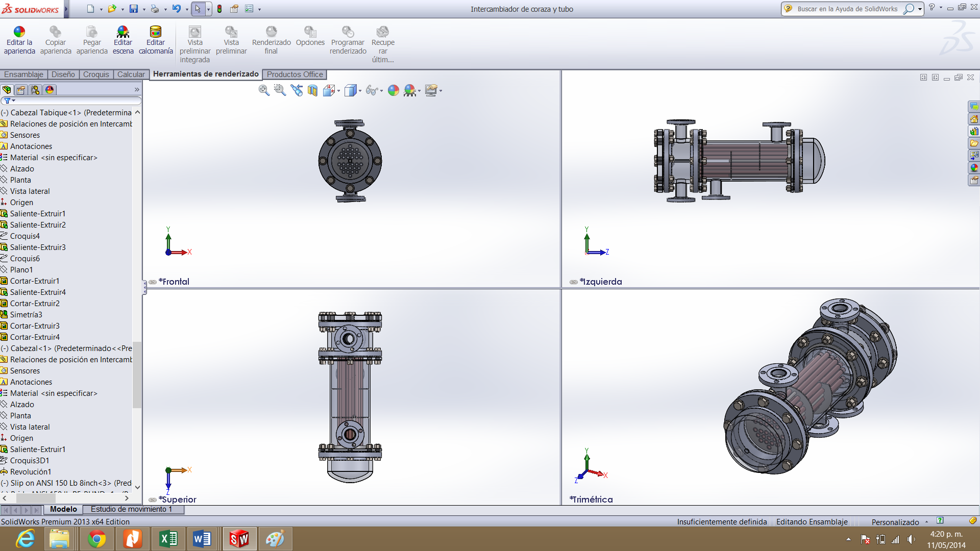This screenshot has height=551, width=980.
Task: Open Estudio de movimiento 1 tab
Action: [x=131, y=509]
